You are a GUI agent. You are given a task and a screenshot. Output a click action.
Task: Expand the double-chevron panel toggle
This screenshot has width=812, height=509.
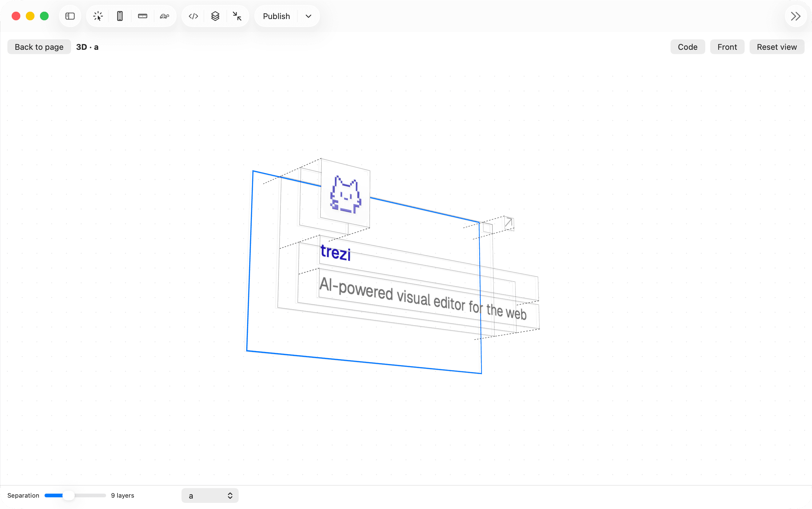pyautogui.click(x=795, y=16)
